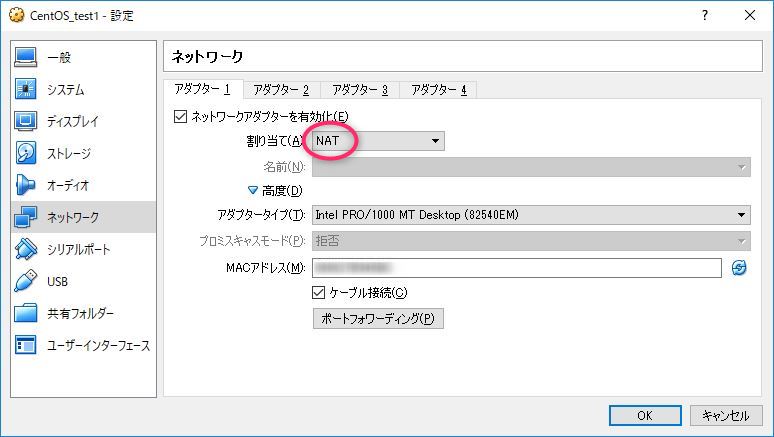Click the ディスプレイ screen icon
The width and height of the screenshot is (774, 437).
pos(25,121)
